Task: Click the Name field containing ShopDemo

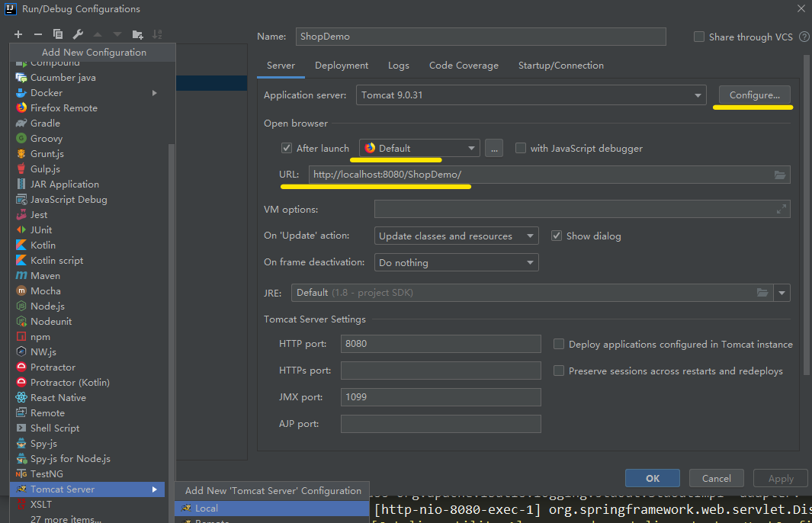Action: coord(480,37)
